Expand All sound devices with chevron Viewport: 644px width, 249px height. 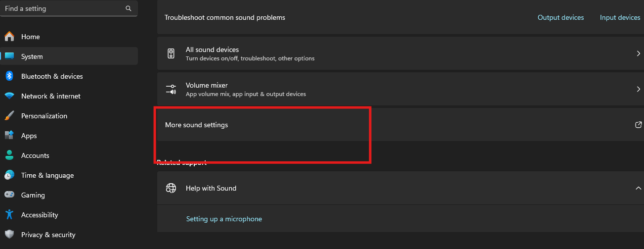point(638,53)
